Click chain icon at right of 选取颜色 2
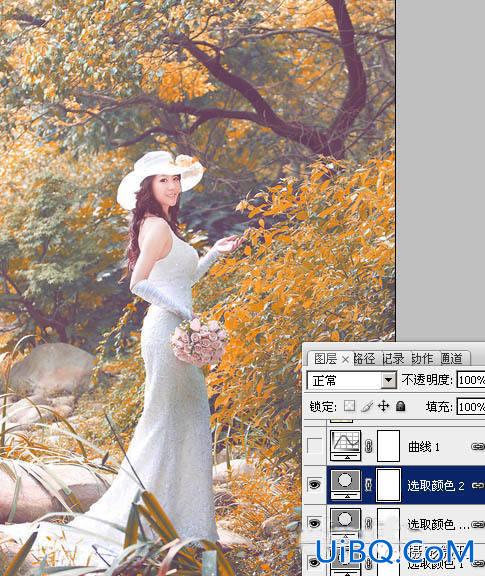 [x=478, y=485]
